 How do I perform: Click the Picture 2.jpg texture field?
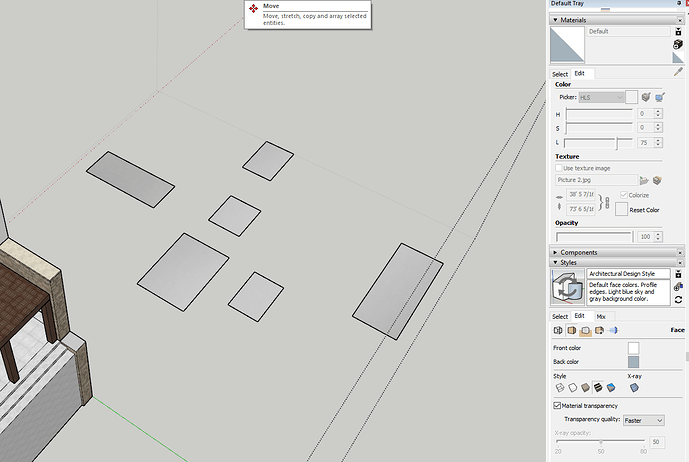[596, 180]
